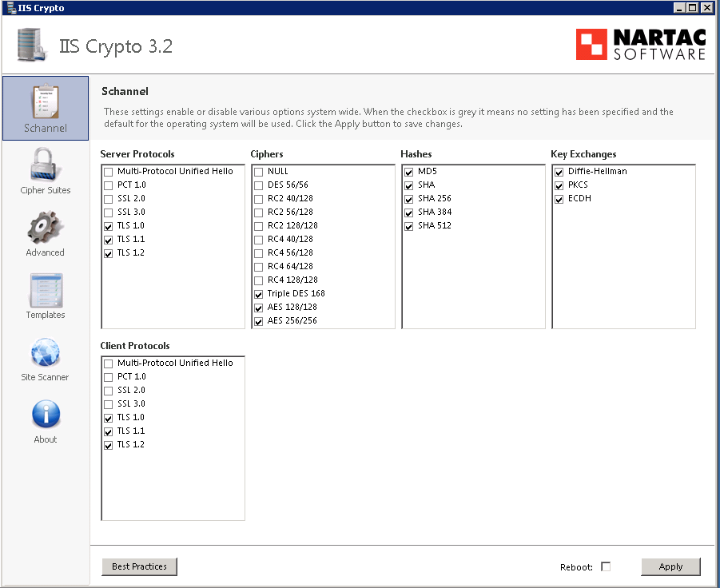This screenshot has width=720, height=588.
Task: Enable Client Protocols Multi-Protocol Unified Hello
Action: click(109, 364)
